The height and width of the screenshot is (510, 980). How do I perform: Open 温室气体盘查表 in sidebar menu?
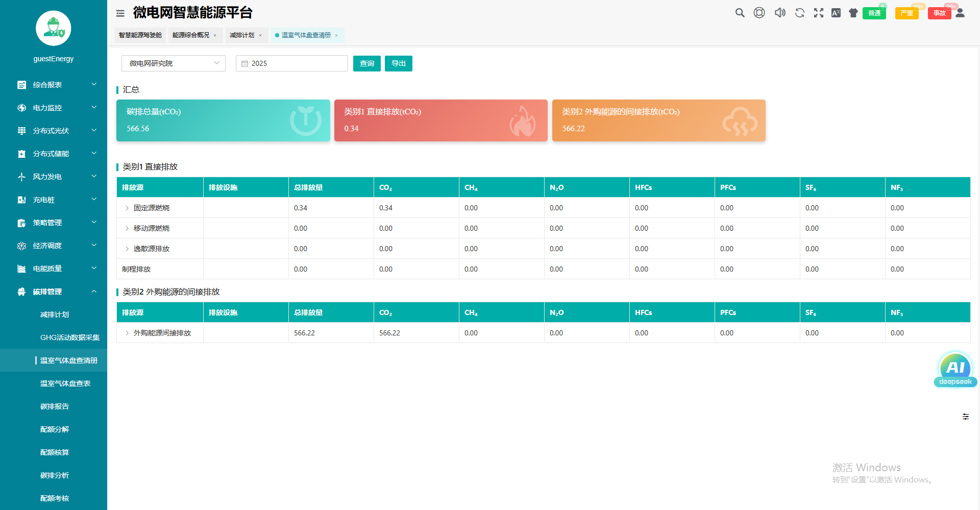(65, 383)
